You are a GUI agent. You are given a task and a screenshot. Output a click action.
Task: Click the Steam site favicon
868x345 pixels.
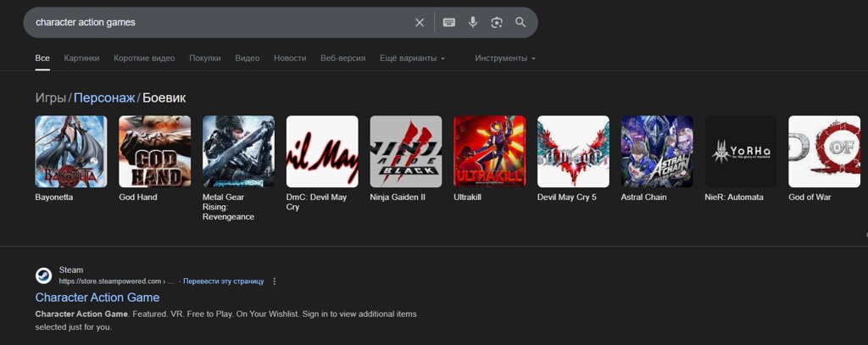tap(44, 275)
